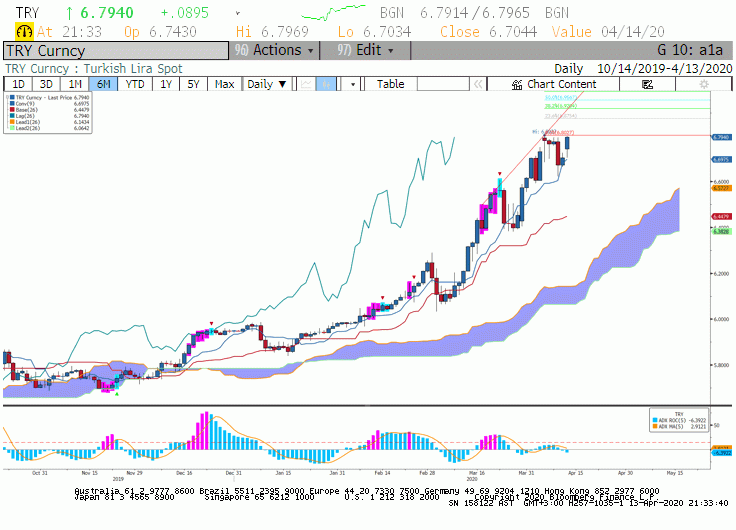The image size is (736, 530).
Task: Click the Chart Content icon button
Action: click(x=554, y=84)
